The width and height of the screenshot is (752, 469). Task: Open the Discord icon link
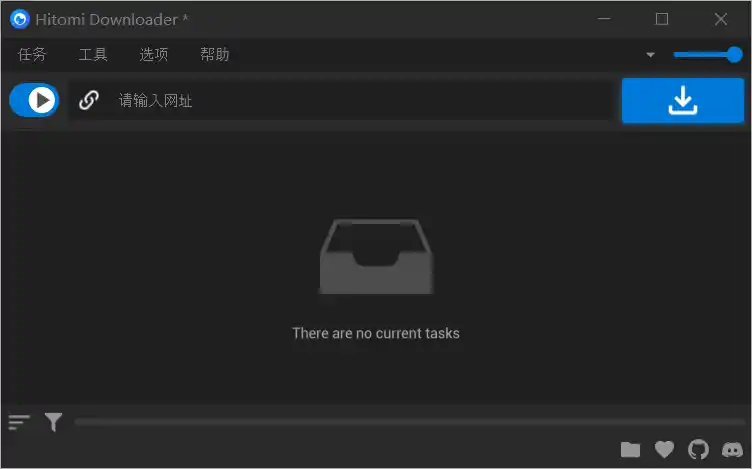[732, 449]
